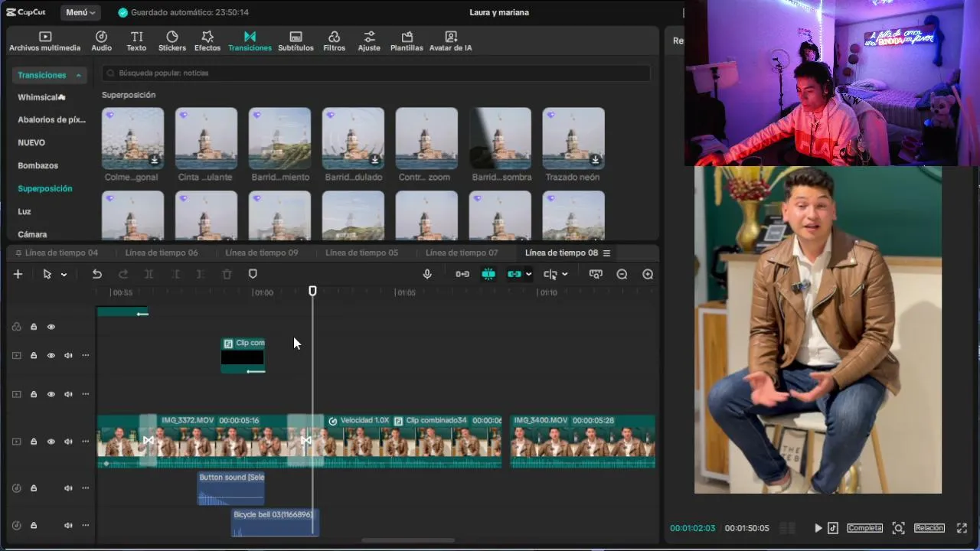
Task: Click the timeline zoom out magnifier
Action: click(622, 274)
